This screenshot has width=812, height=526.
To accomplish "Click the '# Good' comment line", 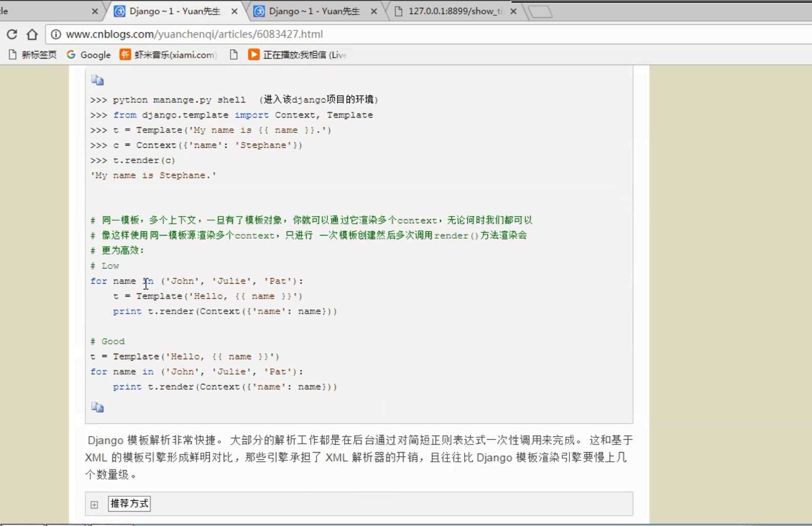I will click(x=107, y=341).
